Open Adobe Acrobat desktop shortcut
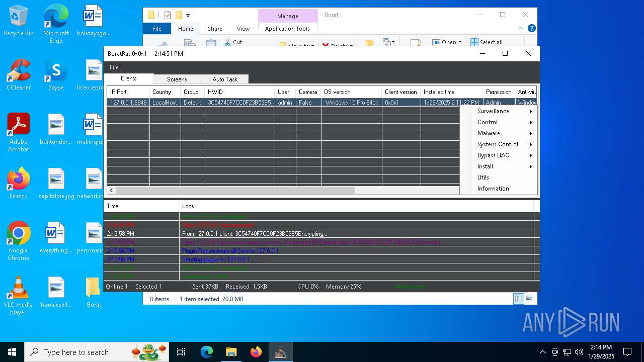The image size is (644, 362). point(19,132)
